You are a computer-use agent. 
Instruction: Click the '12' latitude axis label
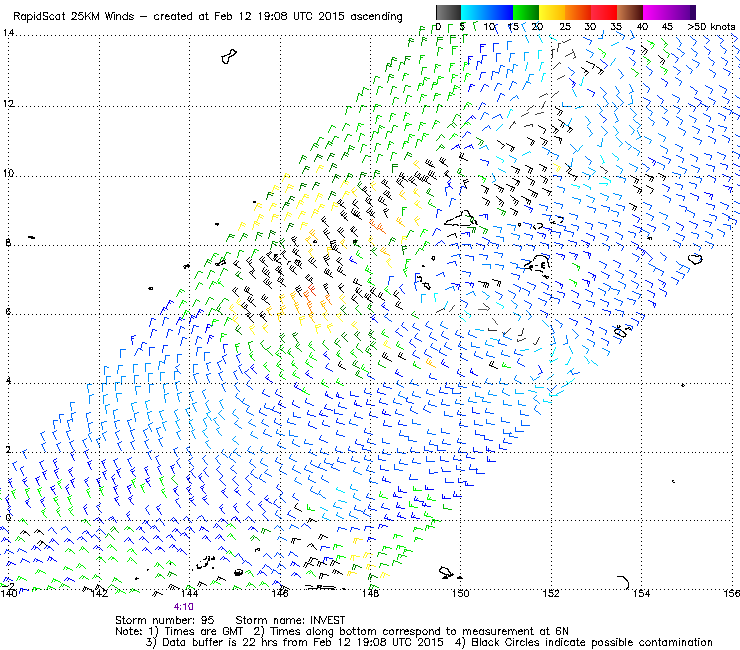8,103
